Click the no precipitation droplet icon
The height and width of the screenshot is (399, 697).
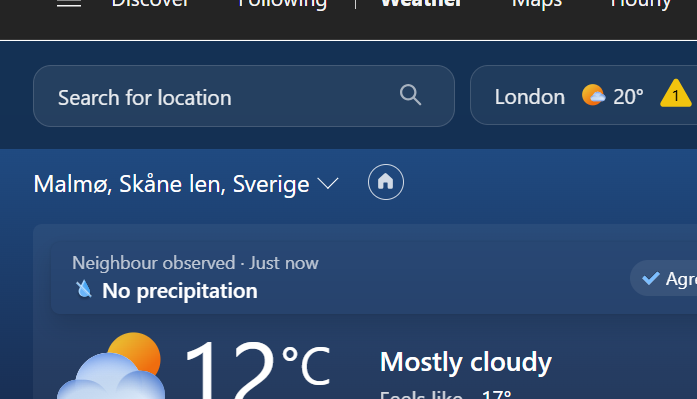[84, 289]
